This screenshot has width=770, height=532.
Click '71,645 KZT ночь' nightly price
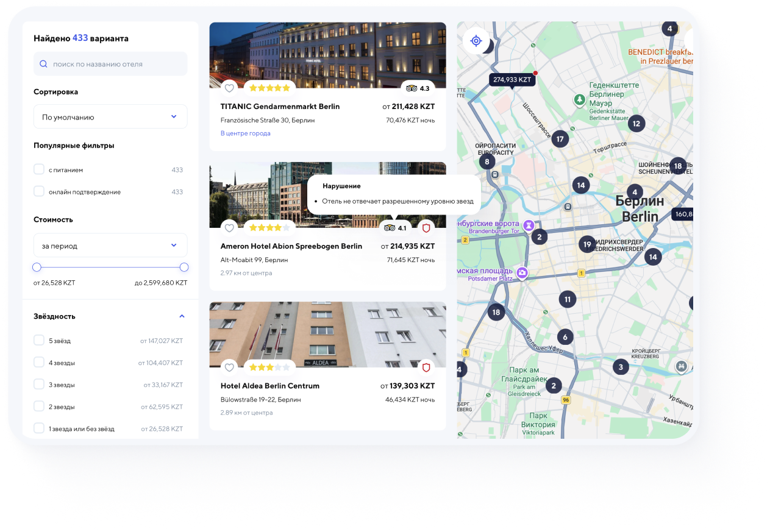coord(411,260)
